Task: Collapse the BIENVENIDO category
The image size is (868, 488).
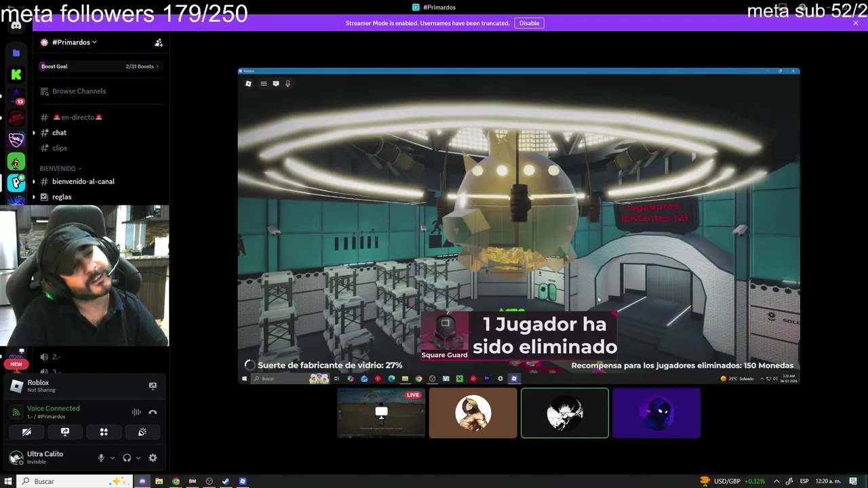Action: click(x=60, y=168)
